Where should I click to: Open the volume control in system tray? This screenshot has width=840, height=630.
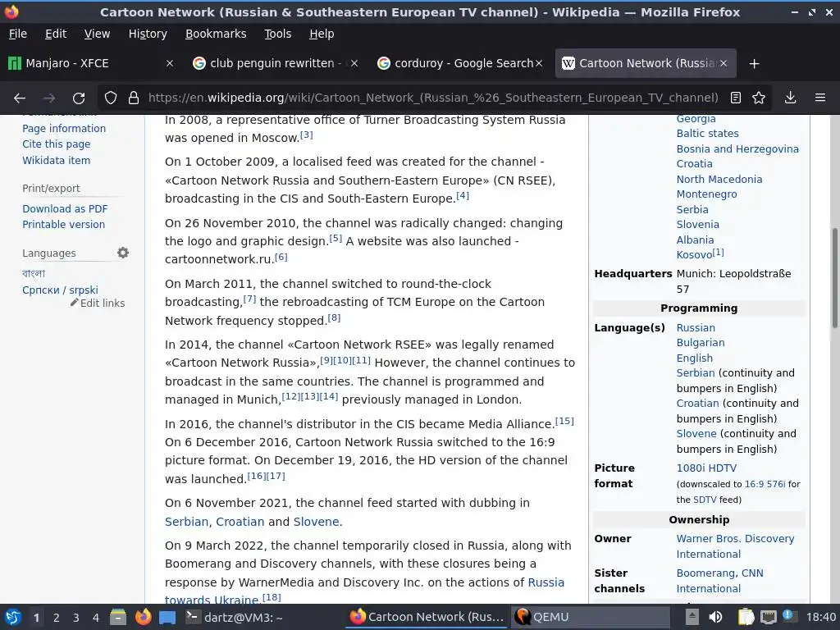point(715,617)
